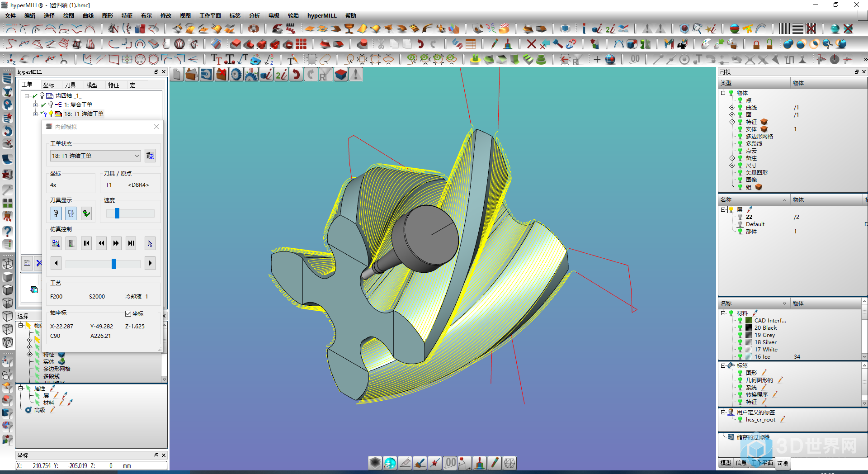Toggle bulb for 18: T1 连结工单 job
This screenshot has width=868, height=474.
[51, 114]
